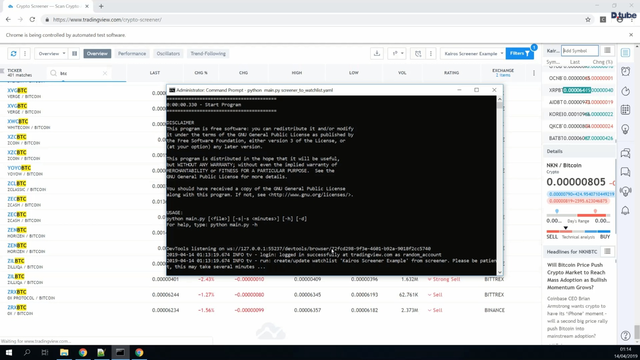Open the Bitcoin Price Push headline link
640x360 pixels.
tap(577, 276)
